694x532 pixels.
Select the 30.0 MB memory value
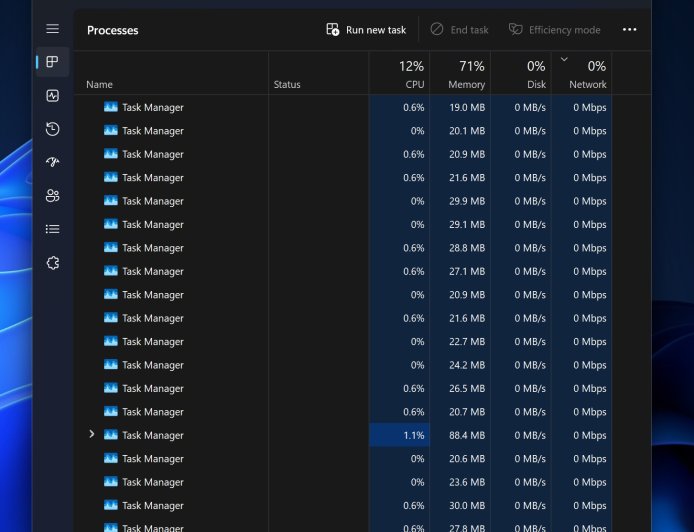pos(467,506)
